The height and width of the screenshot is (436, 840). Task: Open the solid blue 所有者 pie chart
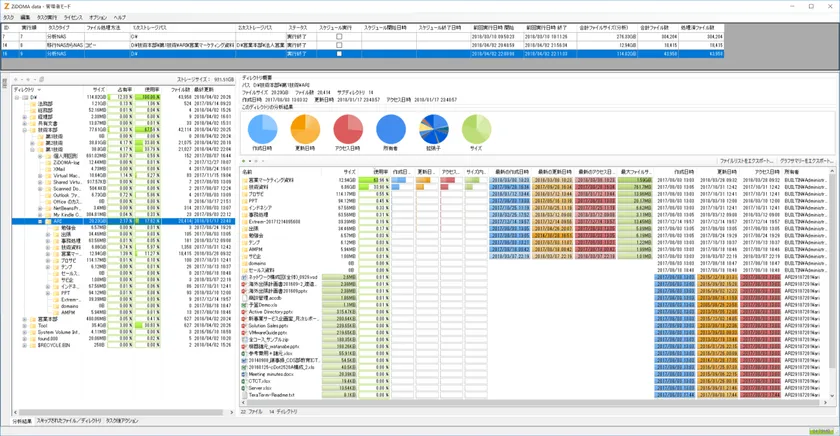point(391,129)
